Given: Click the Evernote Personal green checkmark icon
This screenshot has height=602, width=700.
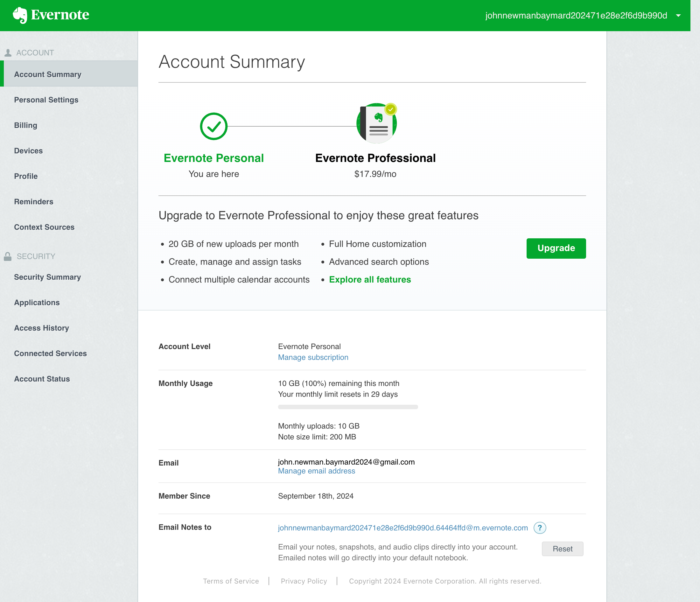Looking at the screenshot, I should pyautogui.click(x=213, y=126).
